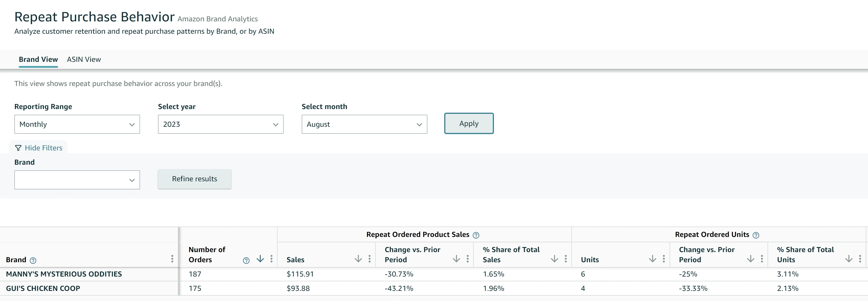Image resolution: width=868 pixels, height=301 pixels.
Task: Sort the Units column arrow
Action: pos(652,259)
